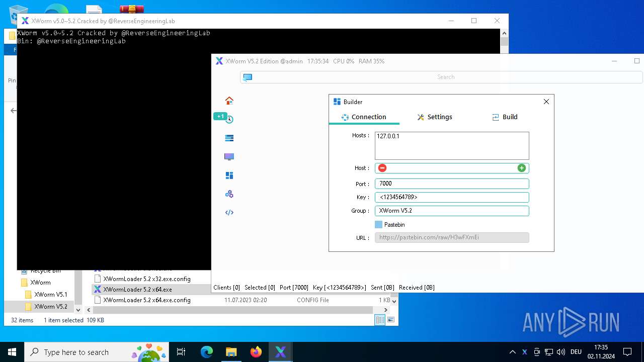This screenshot has height=362, width=644.
Task: Select XWorm V5.1 folder in tree
Action: click(x=50, y=295)
